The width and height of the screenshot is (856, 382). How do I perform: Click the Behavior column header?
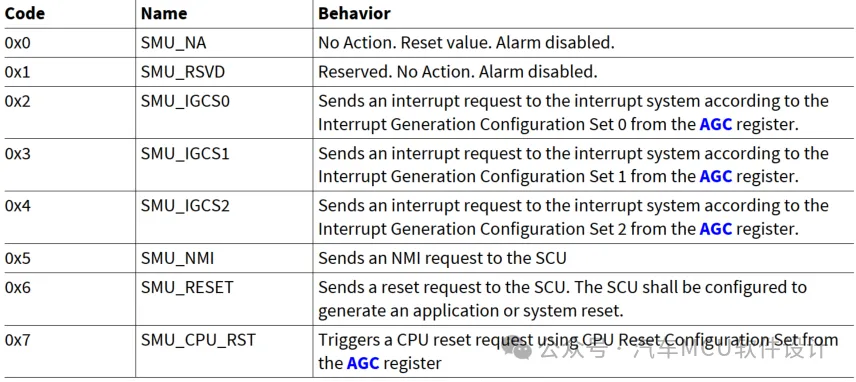pyautogui.click(x=354, y=14)
